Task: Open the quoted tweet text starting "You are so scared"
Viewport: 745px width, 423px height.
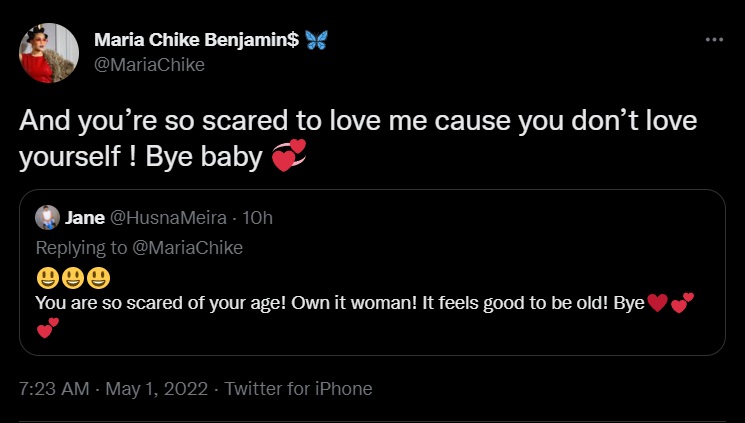Action: pyautogui.click(x=300, y=304)
